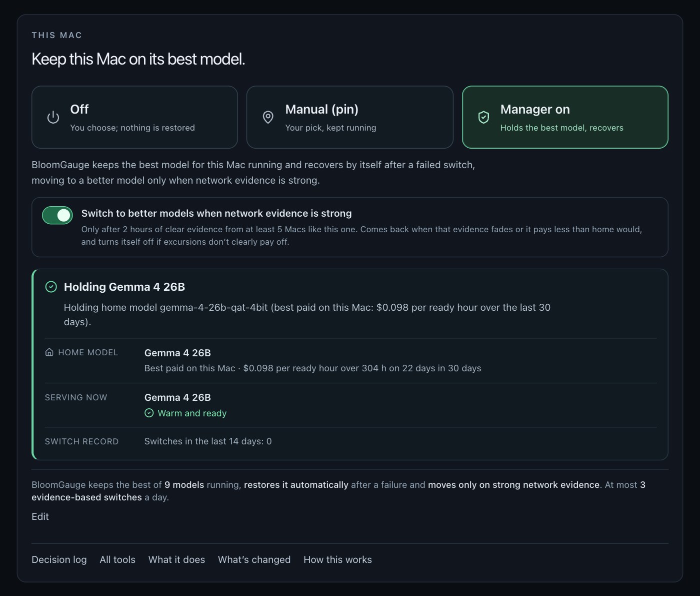
Task: Select the Manual (pin) mode card
Action: pyautogui.click(x=350, y=117)
